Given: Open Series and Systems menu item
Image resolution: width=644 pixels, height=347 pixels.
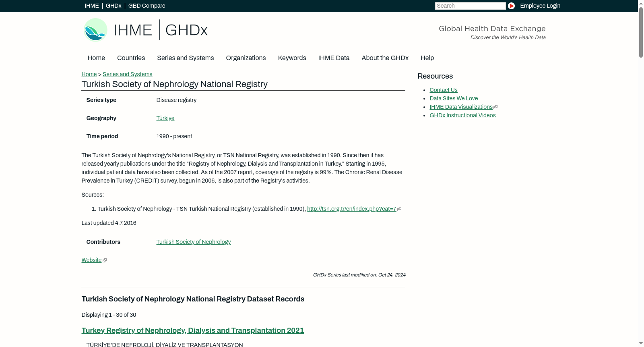Looking at the screenshot, I should click(x=185, y=58).
